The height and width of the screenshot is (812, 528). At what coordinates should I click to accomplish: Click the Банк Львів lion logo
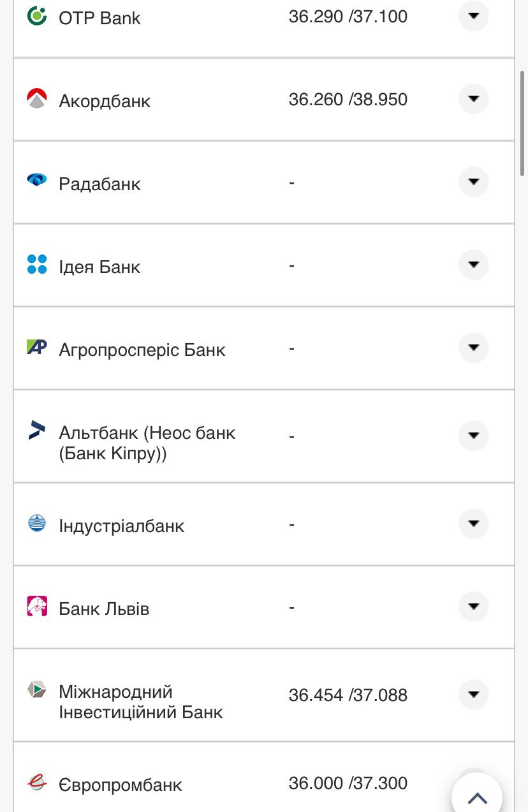[x=37, y=606]
